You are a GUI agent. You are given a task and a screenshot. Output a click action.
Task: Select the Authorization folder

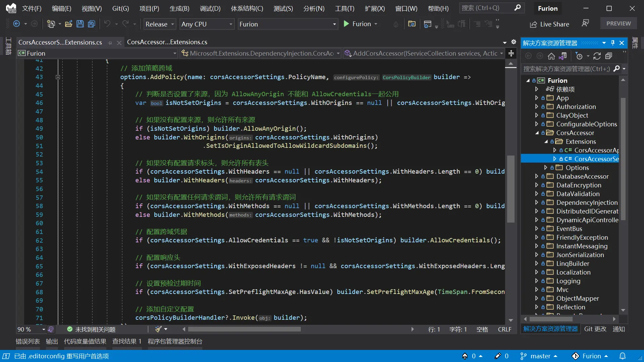click(576, 107)
